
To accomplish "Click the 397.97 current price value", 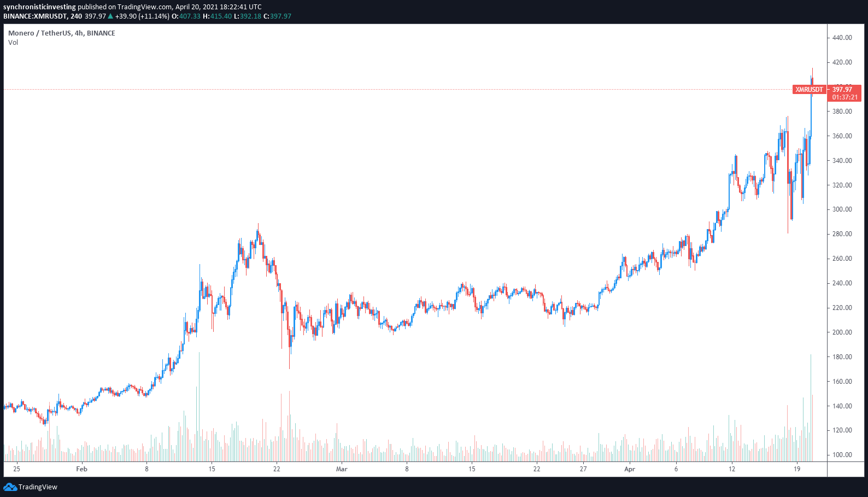I will pos(842,90).
